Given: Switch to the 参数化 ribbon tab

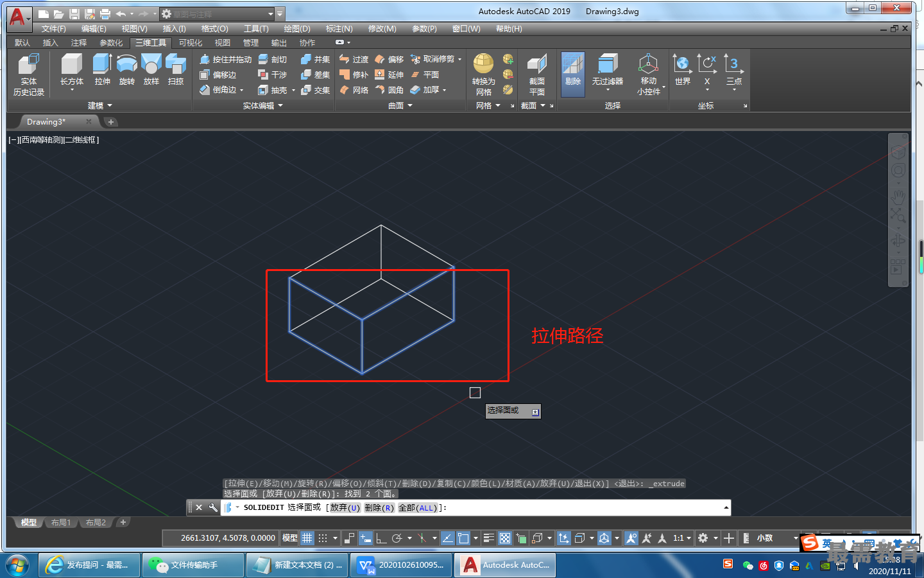Looking at the screenshot, I should (111, 43).
